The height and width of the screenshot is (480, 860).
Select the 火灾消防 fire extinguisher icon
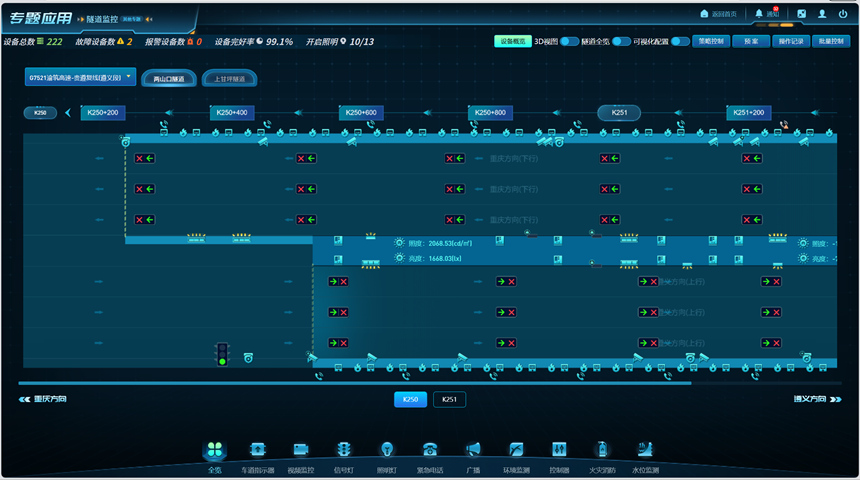point(602,450)
